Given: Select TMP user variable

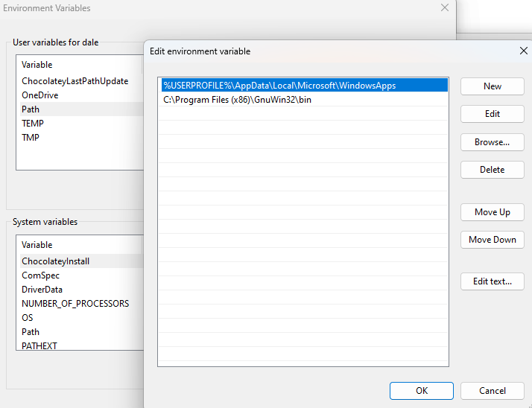Looking at the screenshot, I should 81,138.
